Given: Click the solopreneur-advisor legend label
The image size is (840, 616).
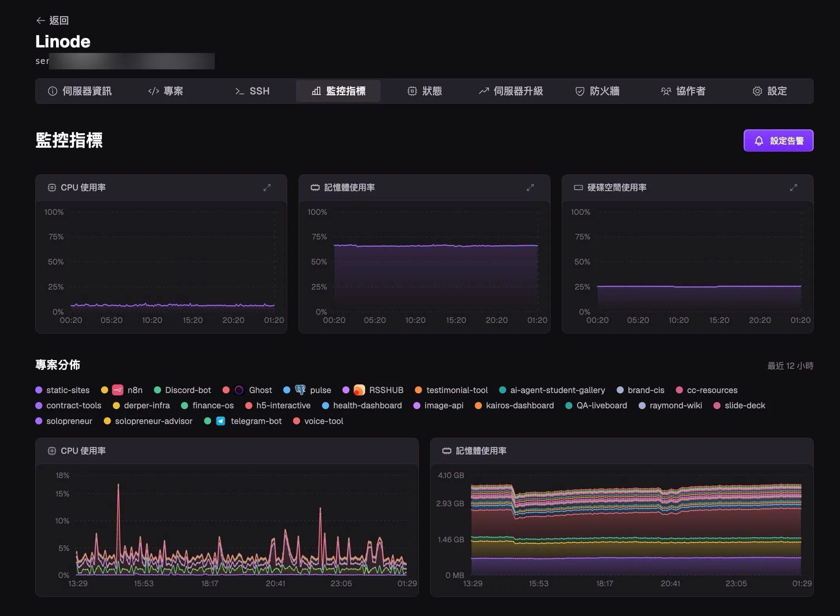Looking at the screenshot, I should click(x=154, y=421).
